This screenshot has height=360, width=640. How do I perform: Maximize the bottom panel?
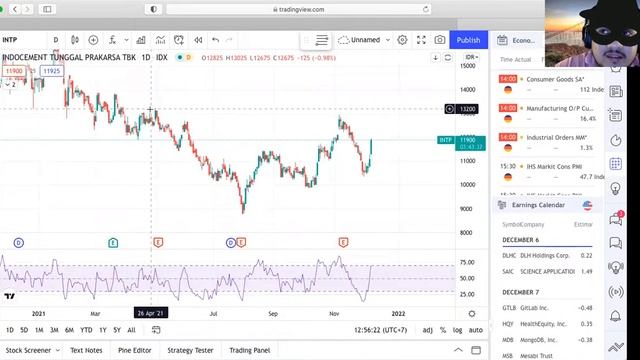[476, 350]
